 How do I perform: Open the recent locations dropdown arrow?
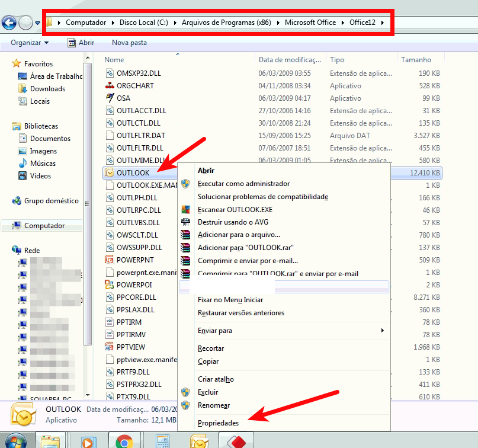37,23
